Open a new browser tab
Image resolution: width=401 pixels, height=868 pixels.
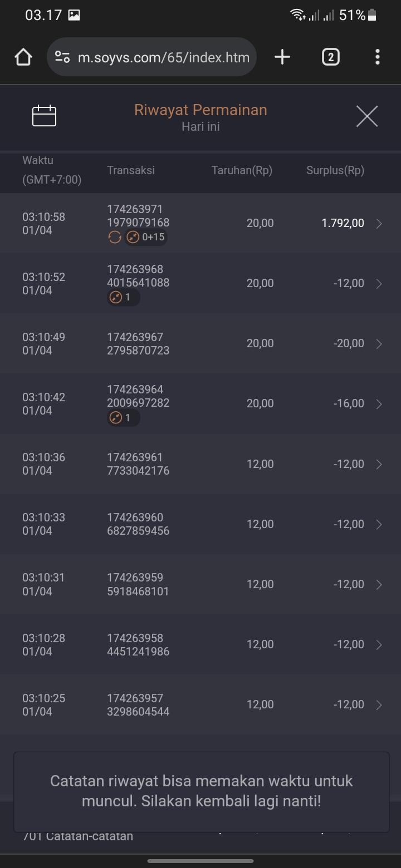click(x=282, y=57)
